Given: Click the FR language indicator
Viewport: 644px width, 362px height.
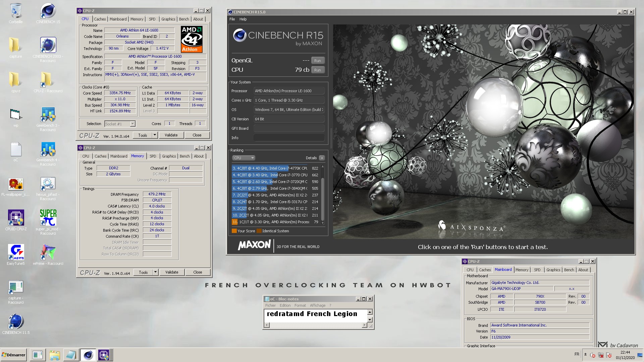Looking at the screenshot, I should pos(577,354).
